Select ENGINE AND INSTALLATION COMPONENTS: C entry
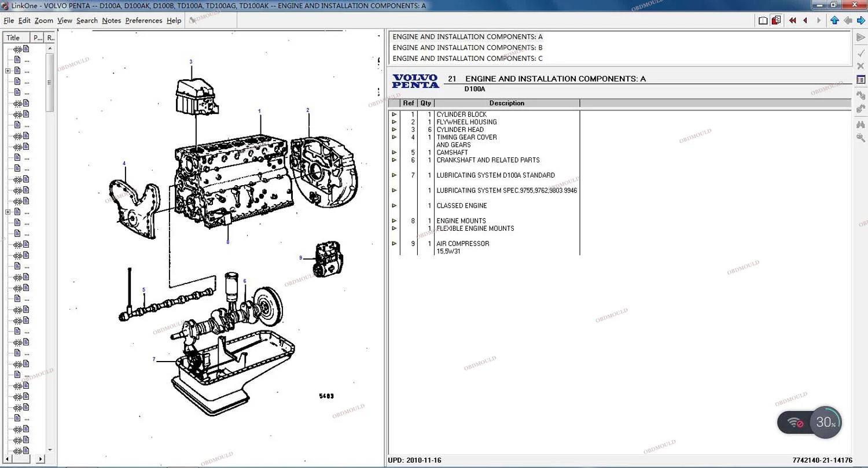Viewport: 868px width, 468px height. coord(468,58)
